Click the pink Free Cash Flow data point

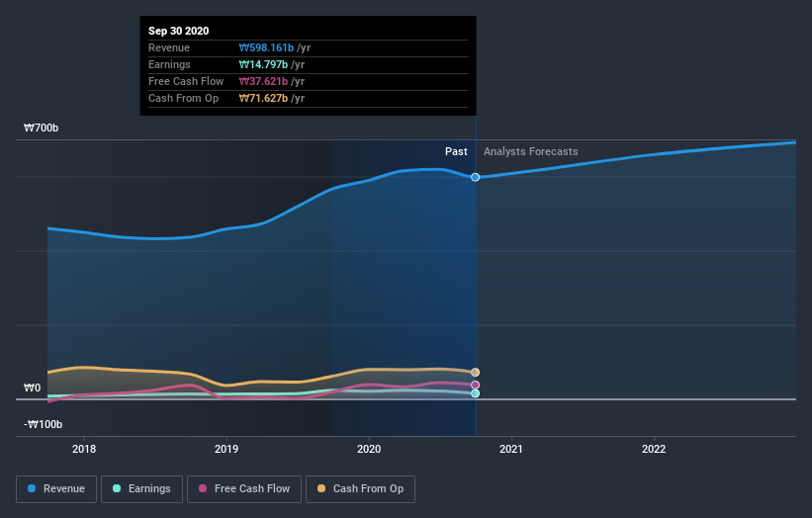475,385
